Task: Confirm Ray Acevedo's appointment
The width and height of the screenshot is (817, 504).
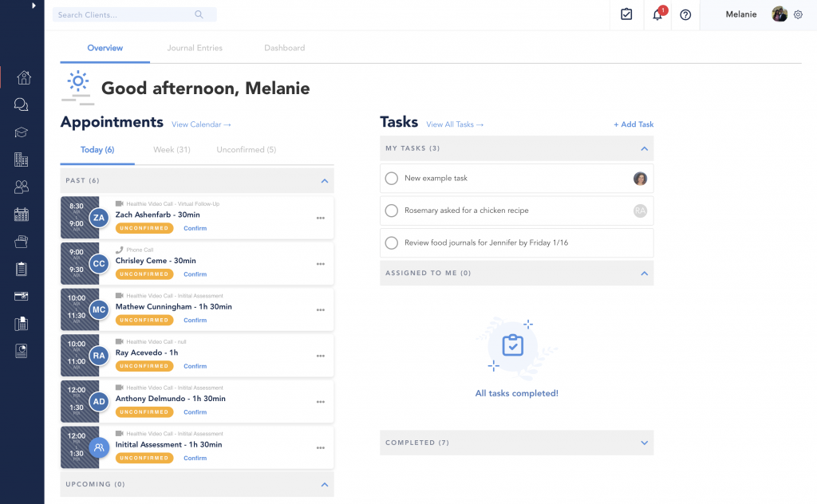Action: pos(195,366)
